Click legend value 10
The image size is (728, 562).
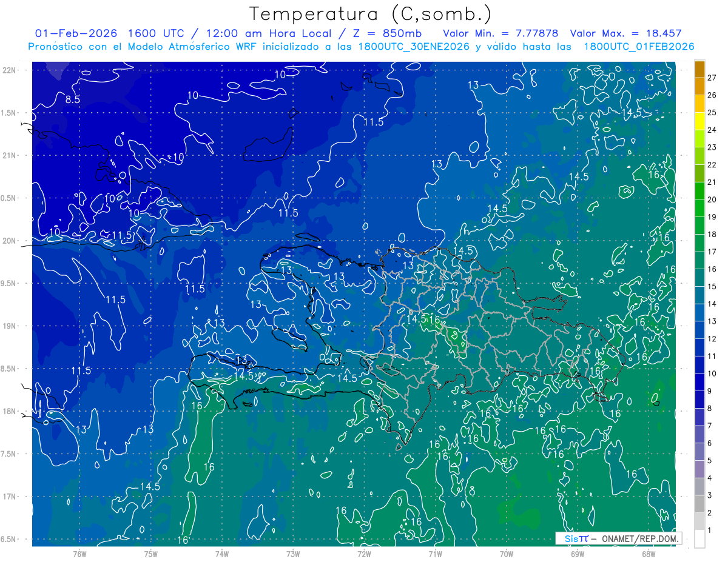point(712,373)
